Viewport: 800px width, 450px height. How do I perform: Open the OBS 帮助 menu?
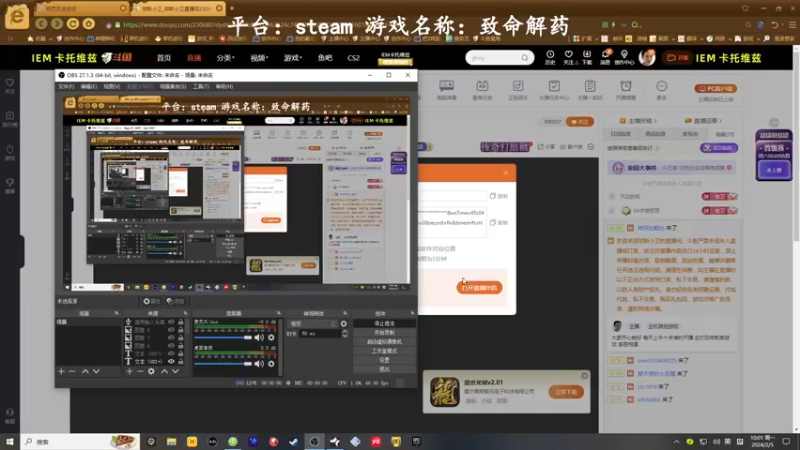pos(224,86)
